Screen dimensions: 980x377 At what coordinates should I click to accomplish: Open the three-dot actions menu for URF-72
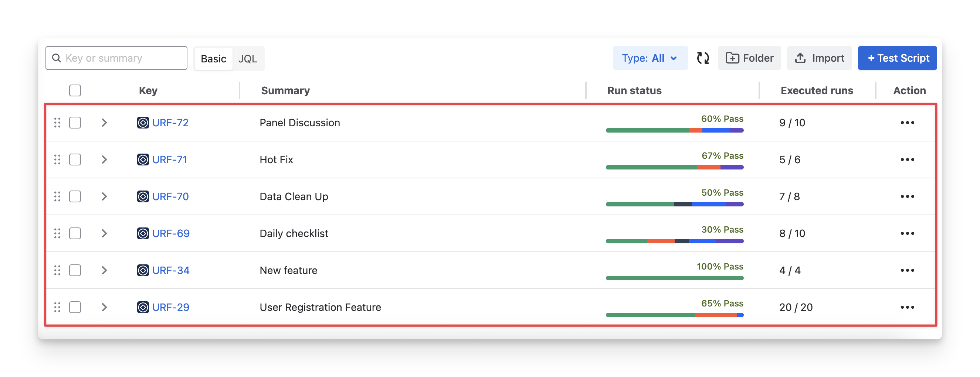907,123
